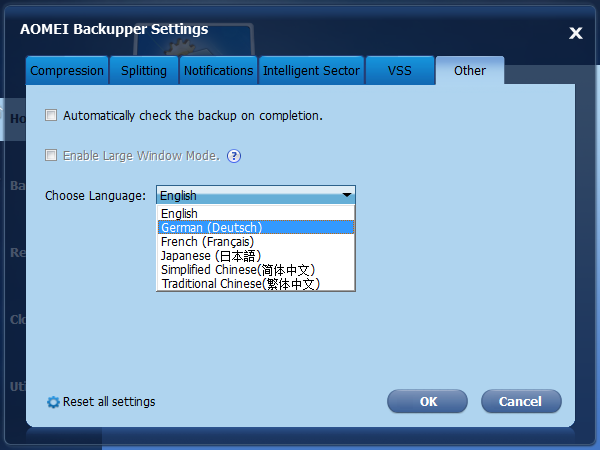Screen dimensions: 600x450
Task: Click the gear icon beside Reset all settings
Action: coord(53,402)
